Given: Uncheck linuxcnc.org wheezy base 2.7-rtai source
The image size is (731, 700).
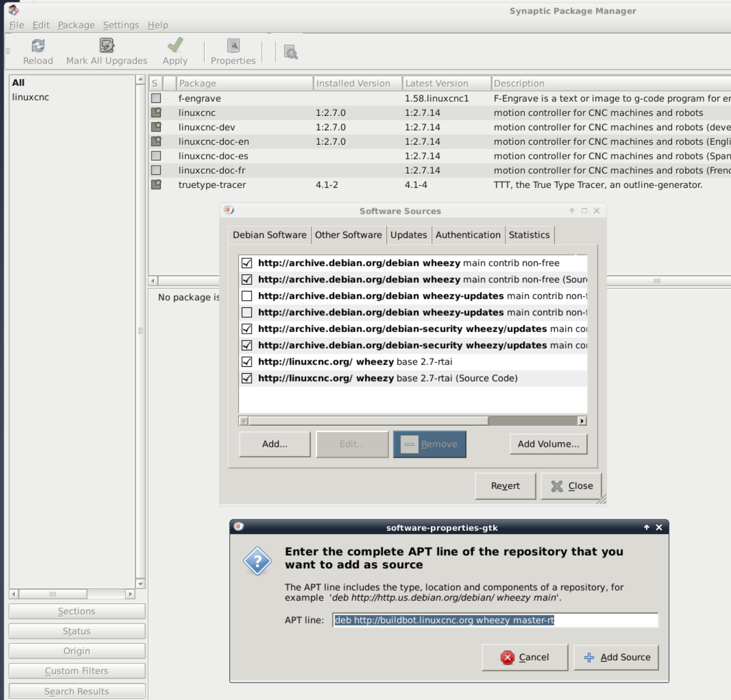Looking at the screenshot, I should point(247,361).
